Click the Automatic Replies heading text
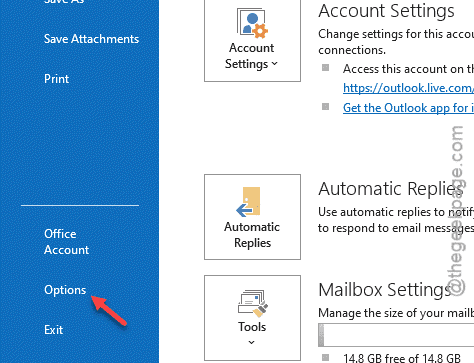The image size is (474, 363). [391, 189]
